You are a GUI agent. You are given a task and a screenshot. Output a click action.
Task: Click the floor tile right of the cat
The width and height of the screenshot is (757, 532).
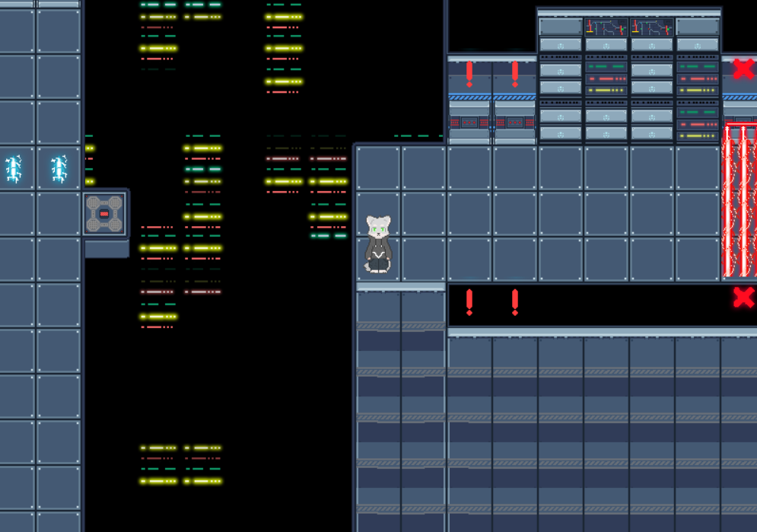pyautogui.click(x=424, y=260)
